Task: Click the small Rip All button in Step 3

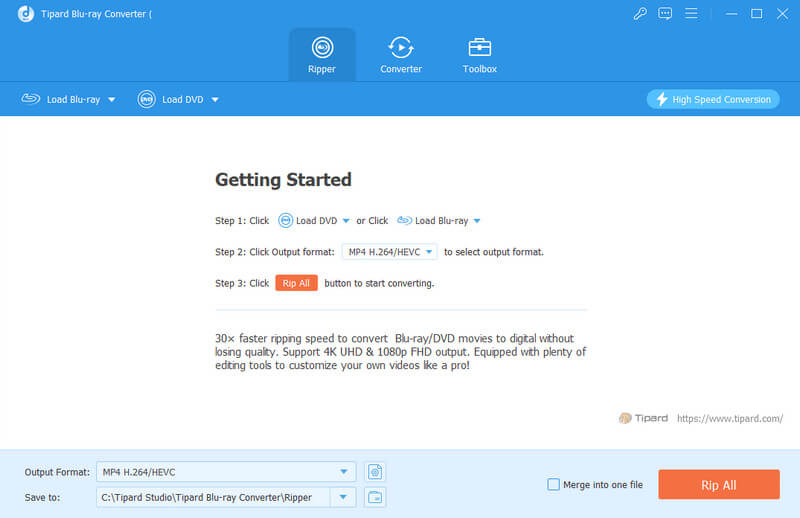Action: [x=296, y=283]
